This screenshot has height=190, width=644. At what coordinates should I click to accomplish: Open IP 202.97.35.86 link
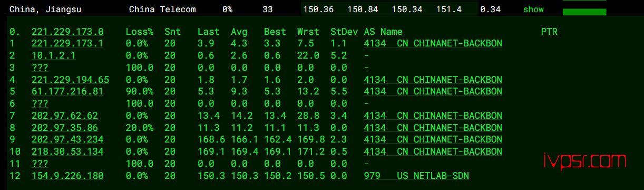(65, 128)
